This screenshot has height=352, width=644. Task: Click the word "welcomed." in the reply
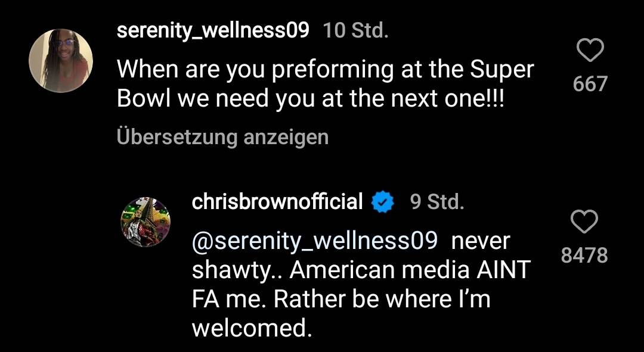pyautogui.click(x=252, y=327)
